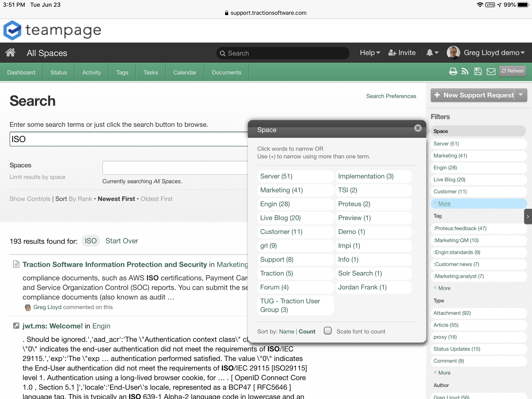Click the Invite user icon button
532x399 pixels.
click(x=402, y=52)
